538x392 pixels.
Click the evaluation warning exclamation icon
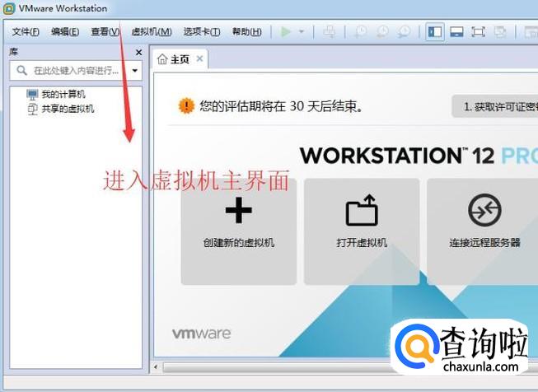pos(186,105)
